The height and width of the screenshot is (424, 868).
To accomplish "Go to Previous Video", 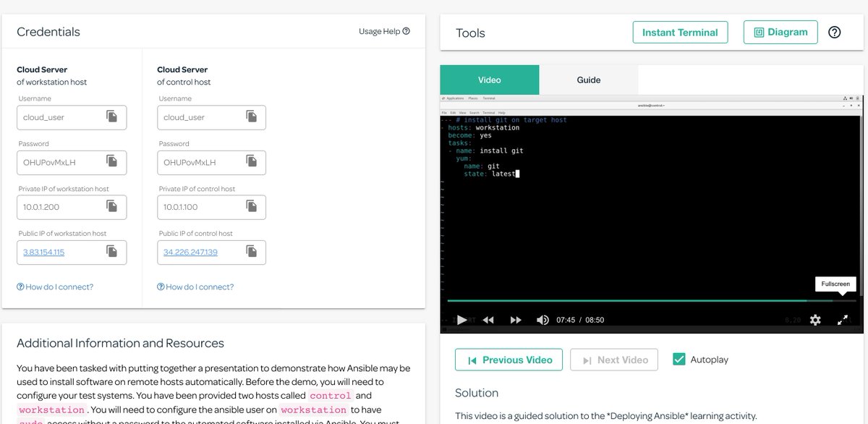I will [509, 360].
